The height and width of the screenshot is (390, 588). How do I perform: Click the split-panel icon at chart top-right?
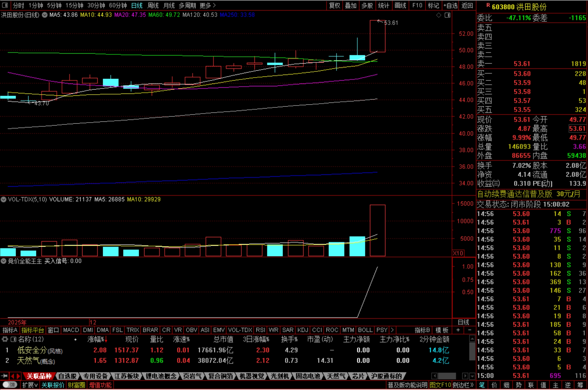[x=447, y=15]
